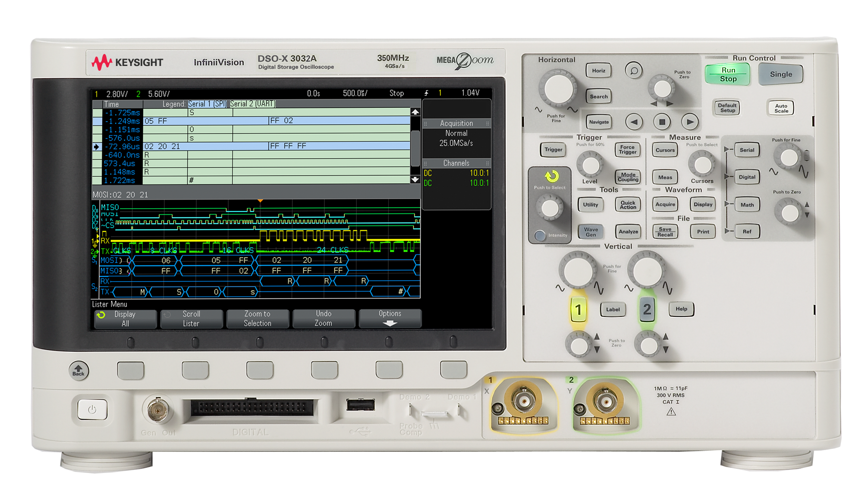865x504 pixels.
Task: Open the Math waveform menu
Action: click(x=747, y=205)
